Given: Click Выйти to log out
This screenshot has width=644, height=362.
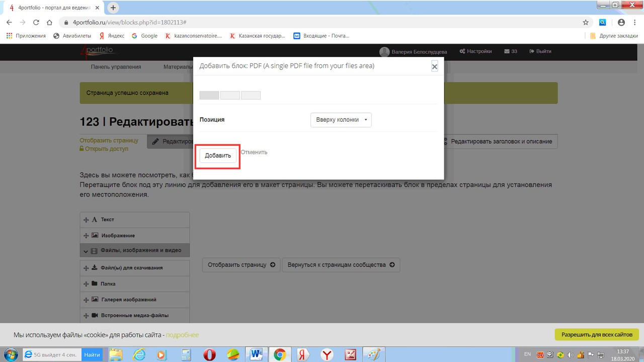Looking at the screenshot, I should [x=540, y=51].
